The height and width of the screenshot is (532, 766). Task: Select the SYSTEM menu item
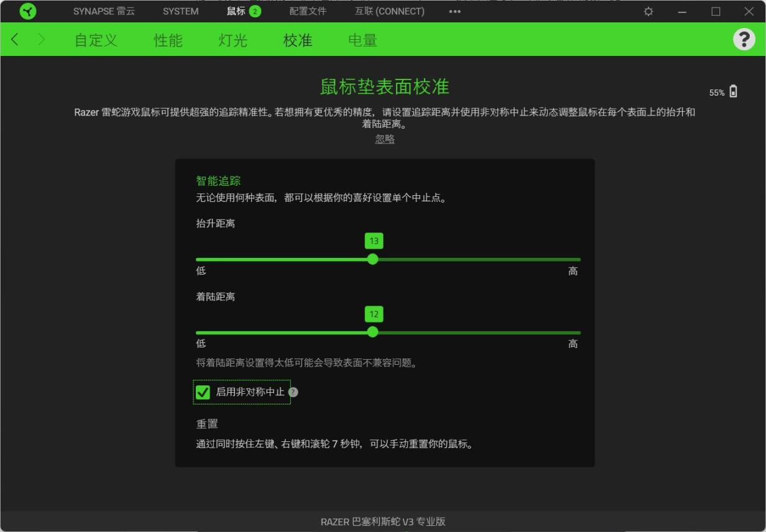pyautogui.click(x=180, y=11)
